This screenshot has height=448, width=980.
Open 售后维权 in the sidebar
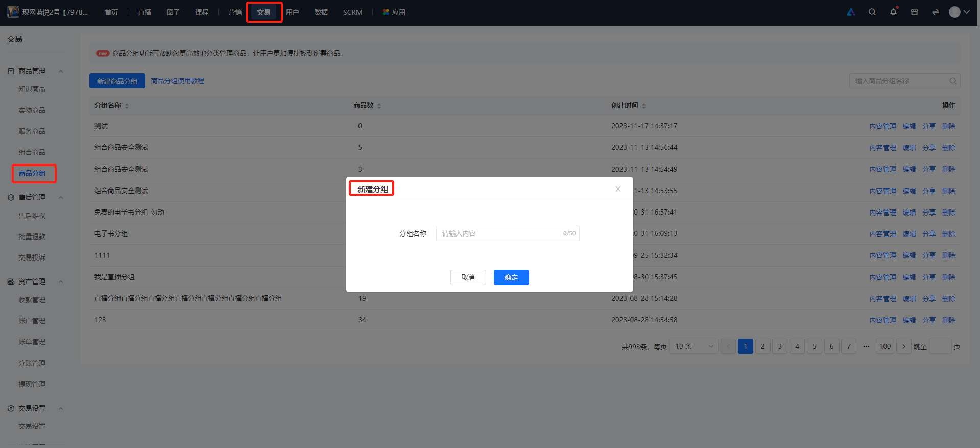click(x=32, y=216)
